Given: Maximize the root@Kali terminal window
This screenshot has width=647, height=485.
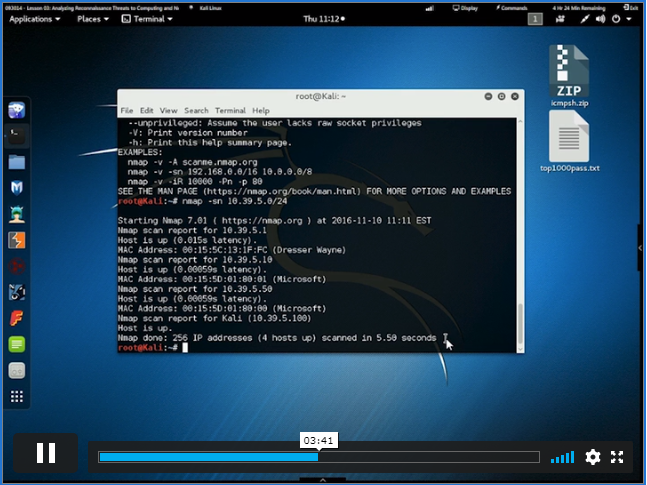Looking at the screenshot, I should point(501,96).
